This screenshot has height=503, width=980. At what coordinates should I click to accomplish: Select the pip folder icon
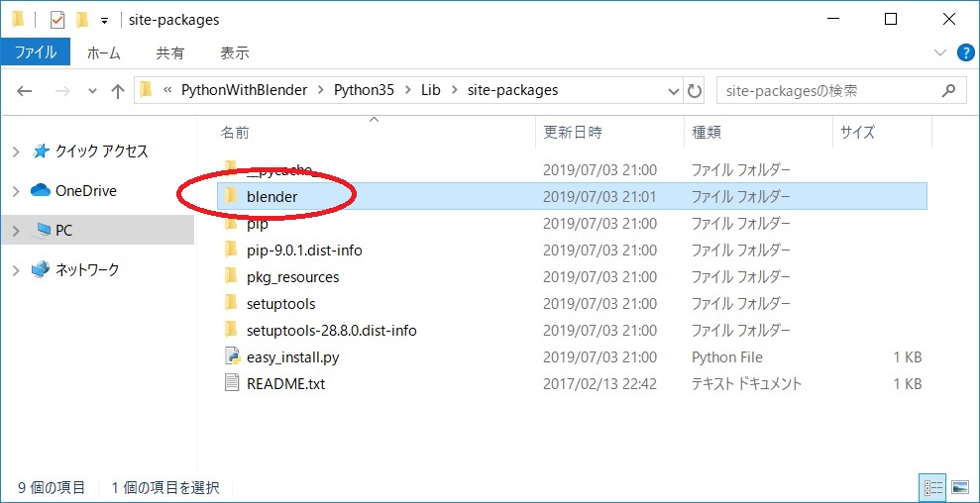click(x=231, y=223)
